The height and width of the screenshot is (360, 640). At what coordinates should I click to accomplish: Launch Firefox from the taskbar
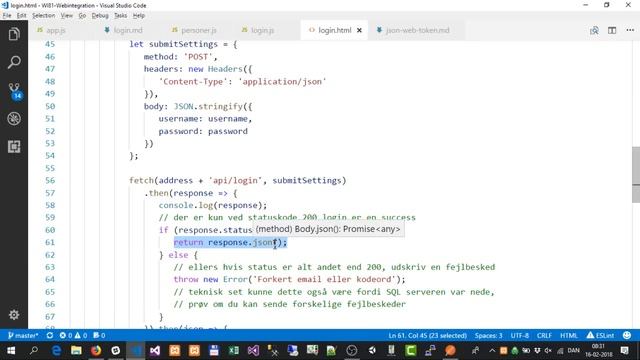tap(96, 351)
